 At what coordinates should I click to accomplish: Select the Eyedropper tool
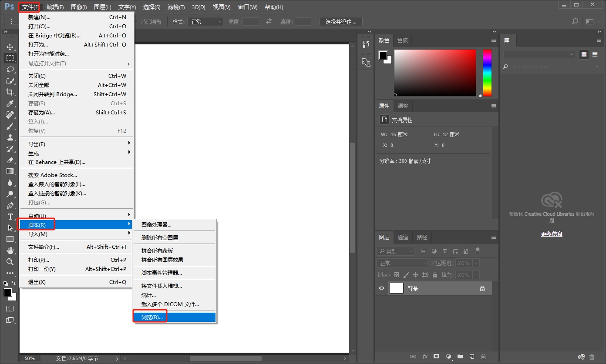(x=10, y=104)
